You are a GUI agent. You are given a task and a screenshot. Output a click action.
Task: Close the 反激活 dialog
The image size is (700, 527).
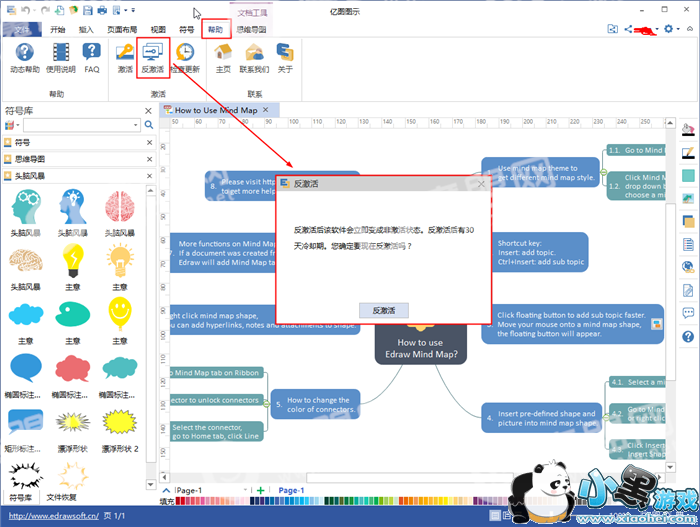481,184
